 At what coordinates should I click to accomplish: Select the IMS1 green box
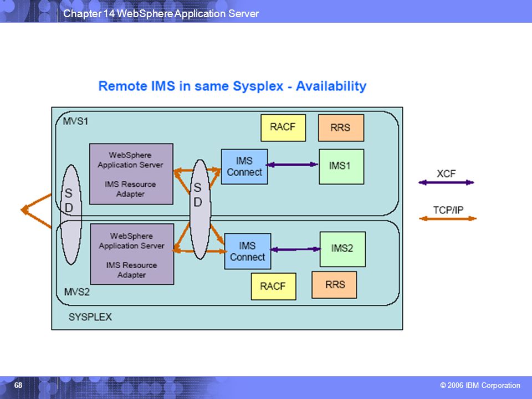(x=341, y=167)
